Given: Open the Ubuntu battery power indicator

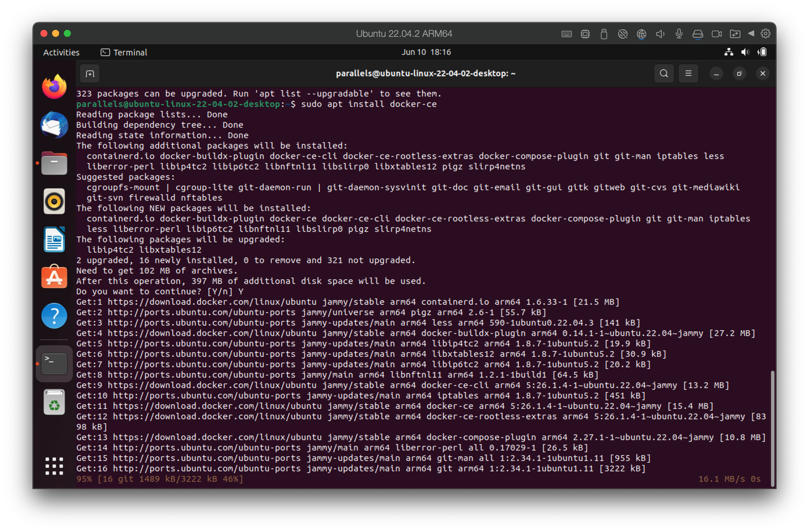Looking at the screenshot, I should click(762, 52).
